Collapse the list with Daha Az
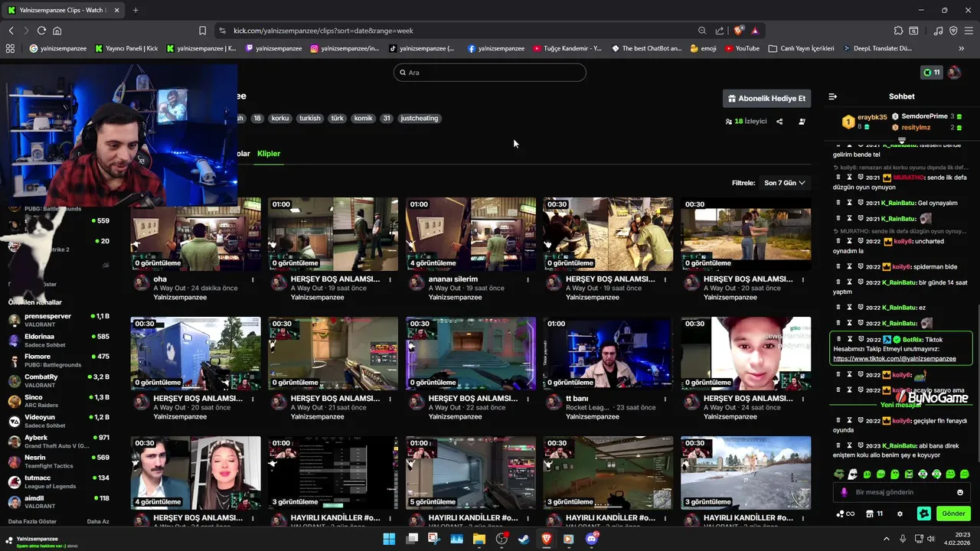980x551 pixels. [98, 521]
